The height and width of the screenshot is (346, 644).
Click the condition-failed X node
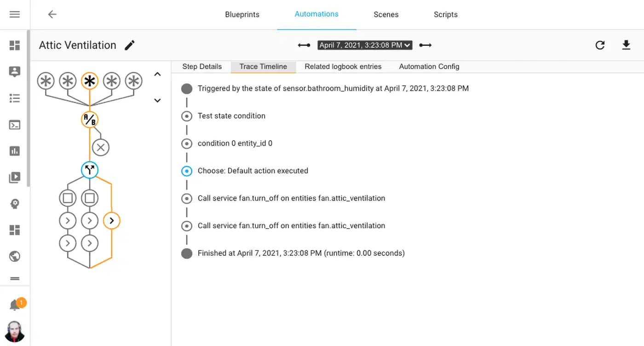point(101,148)
